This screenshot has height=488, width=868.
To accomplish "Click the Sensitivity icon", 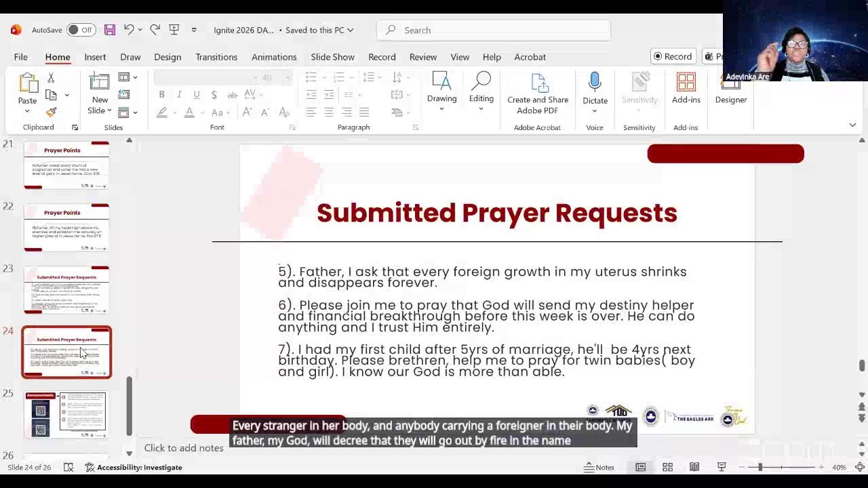I will [639, 83].
